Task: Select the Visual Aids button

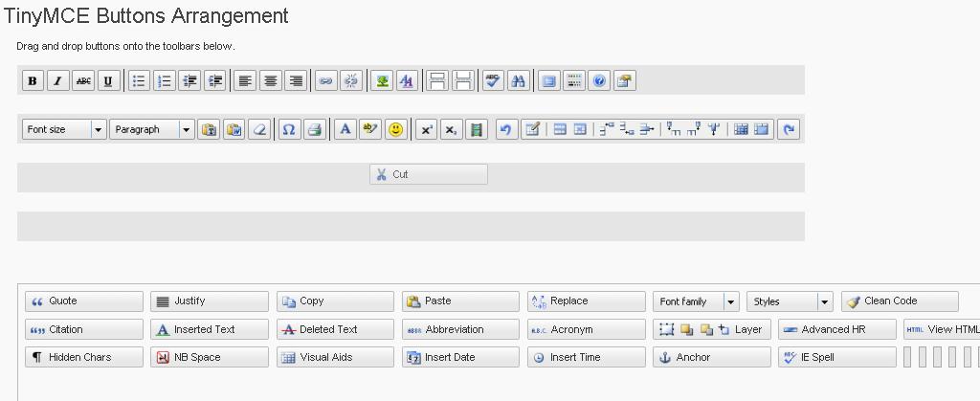Action: pos(336,357)
